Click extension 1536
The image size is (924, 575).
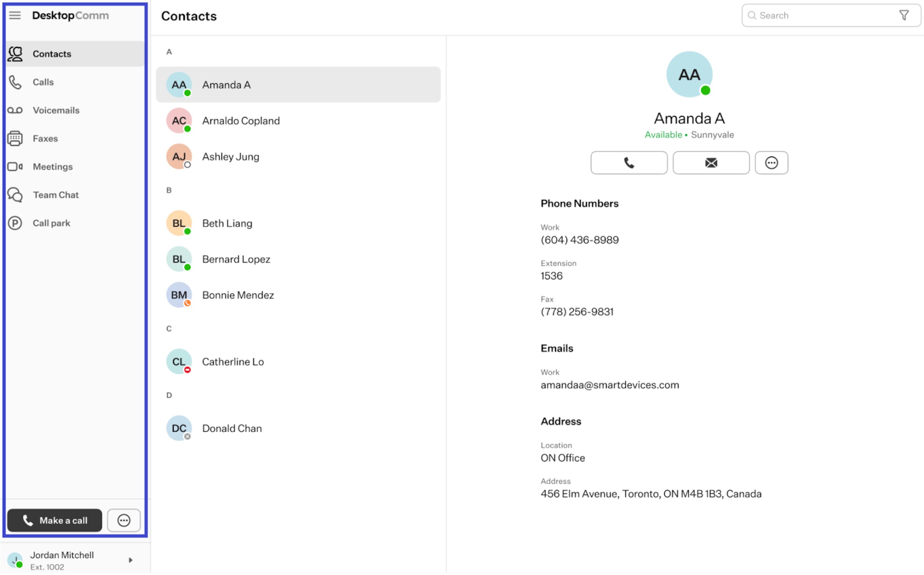551,276
